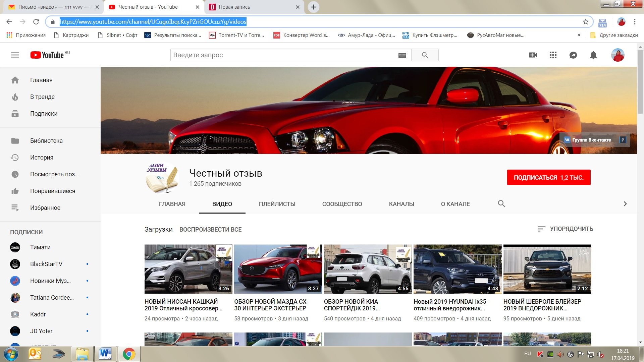
Task: Switch to the О КАНАЛЕ tab
Action: [455, 204]
